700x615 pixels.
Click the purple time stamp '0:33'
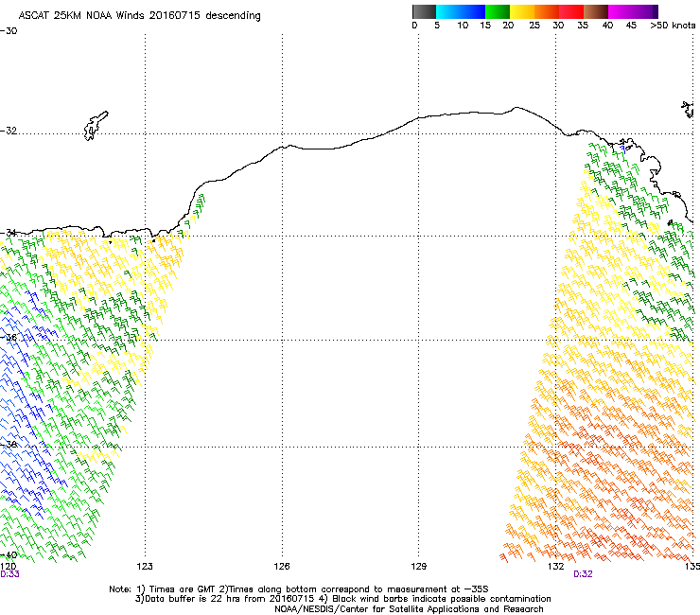coord(9,574)
